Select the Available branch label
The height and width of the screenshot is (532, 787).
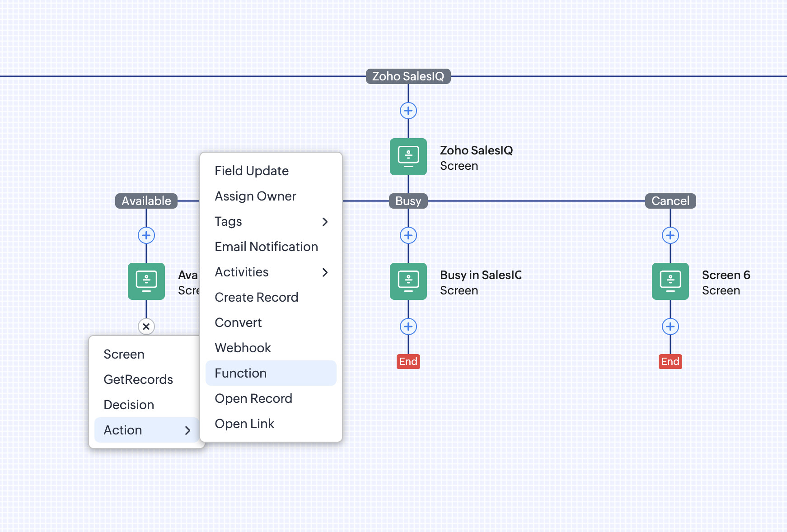(x=146, y=201)
